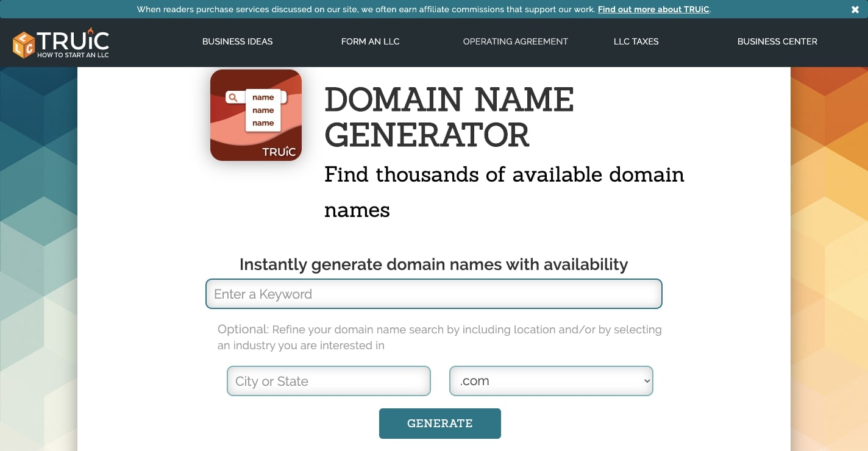Open the Business Ideas menu
Viewport: 868px width, 451px height.
pos(237,41)
